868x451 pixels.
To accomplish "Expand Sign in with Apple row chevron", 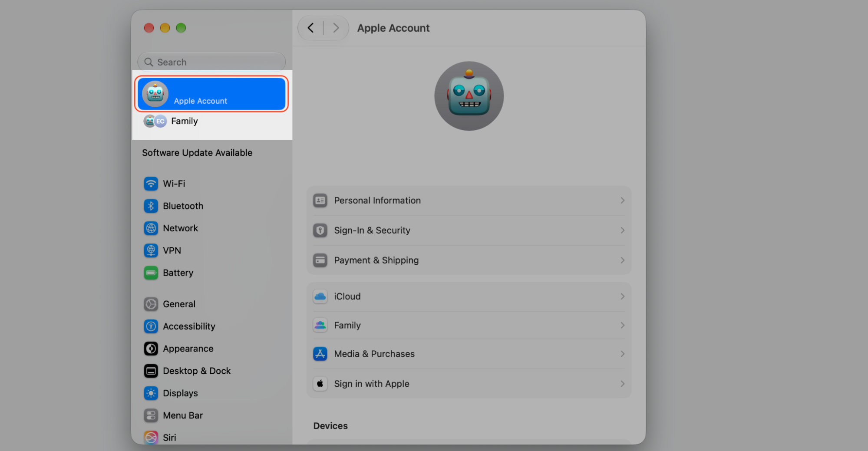I will (x=622, y=384).
